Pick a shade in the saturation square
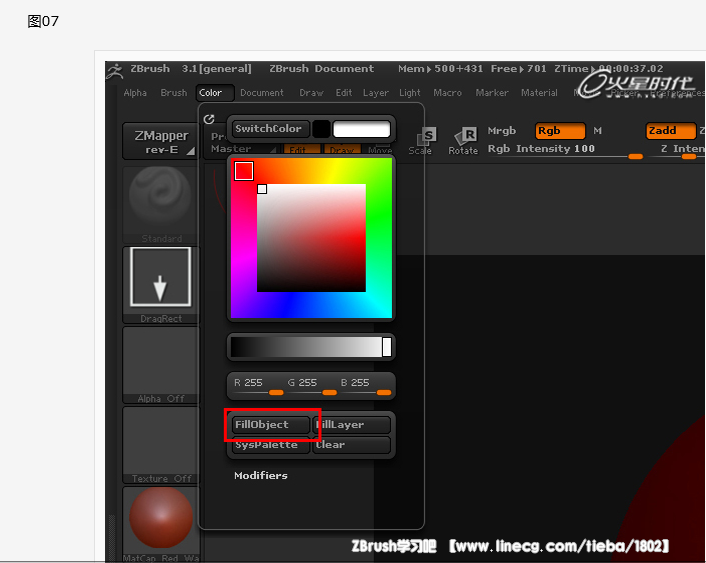706x563 pixels. (x=311, y=238)
